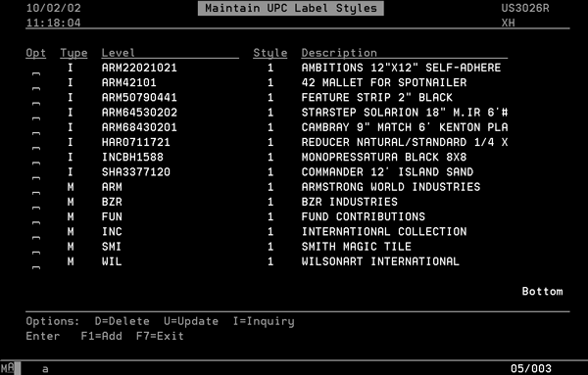Click description INTERNATIONAL COLLECTION
Image resolution: width=588 pixels, height=375 pixels.
384,232
